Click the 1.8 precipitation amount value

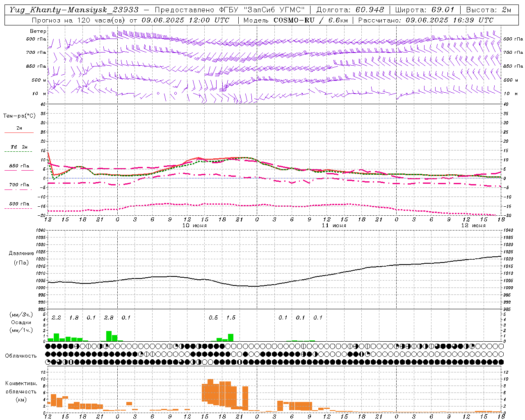coord(74,317)
